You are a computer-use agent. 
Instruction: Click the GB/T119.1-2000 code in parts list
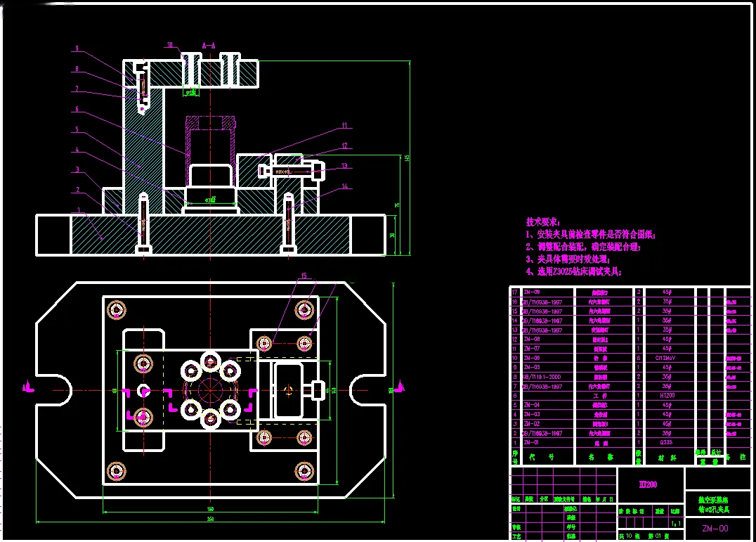(542, 377)
